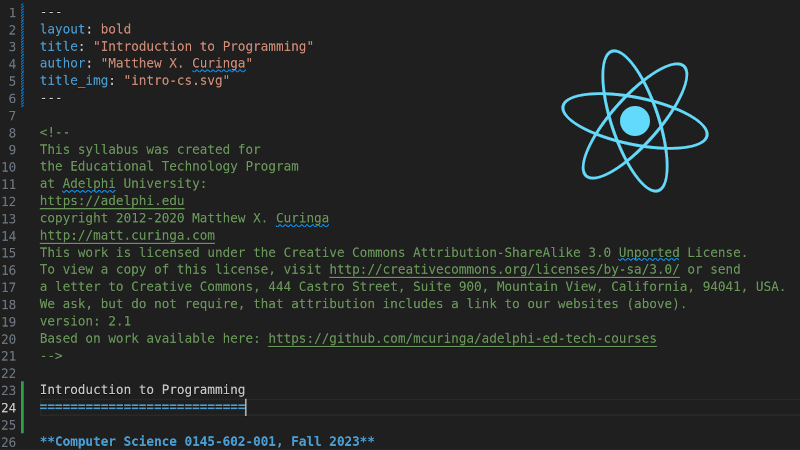This screenshot has width=800, height=450.
Task: Click 'version: 2.1' line
Action: 85,321
